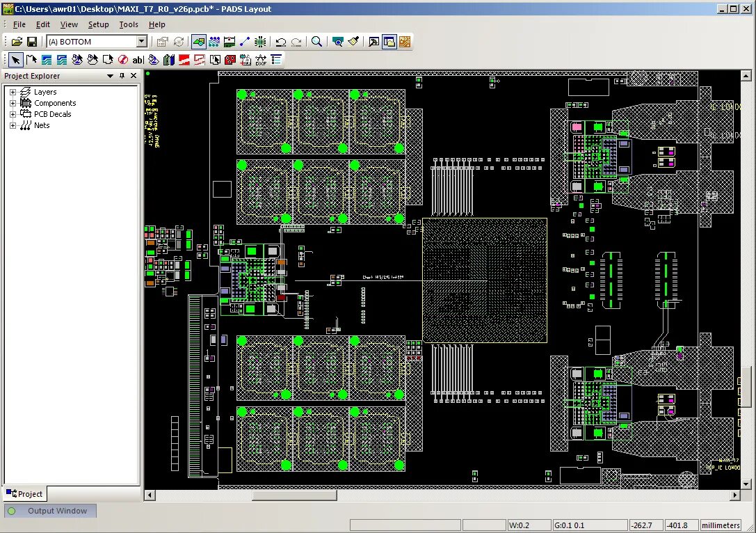
Task: Click the Properties toolbar icon
Action: [163, 42]
